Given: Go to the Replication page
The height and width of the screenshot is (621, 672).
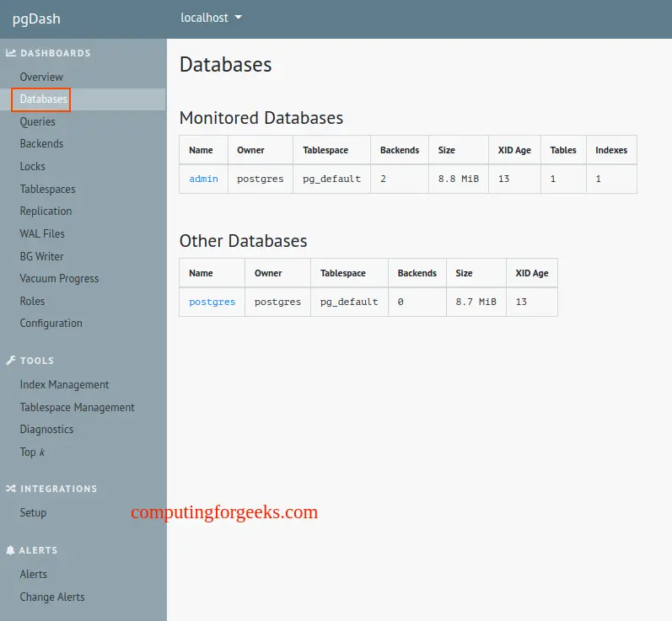Looking at the screenshot, I should coord(46,211).
